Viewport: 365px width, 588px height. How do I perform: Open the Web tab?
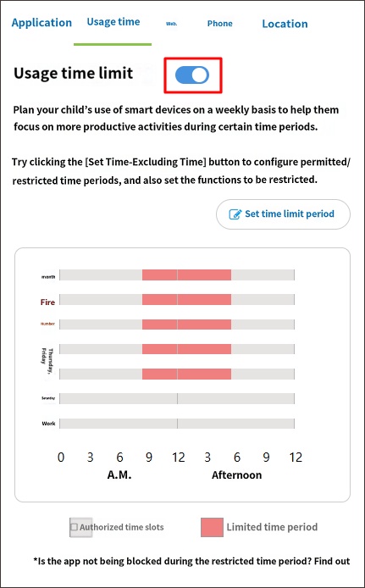[171, 24]
